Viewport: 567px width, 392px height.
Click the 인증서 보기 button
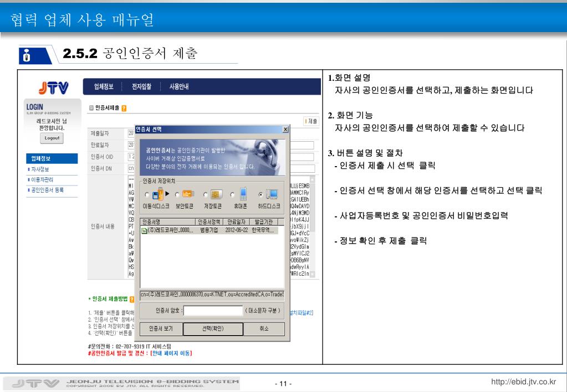coord(161,329)
